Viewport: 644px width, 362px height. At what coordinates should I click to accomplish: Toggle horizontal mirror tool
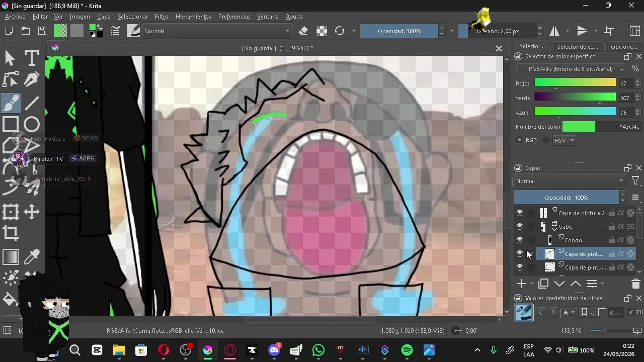554,31
